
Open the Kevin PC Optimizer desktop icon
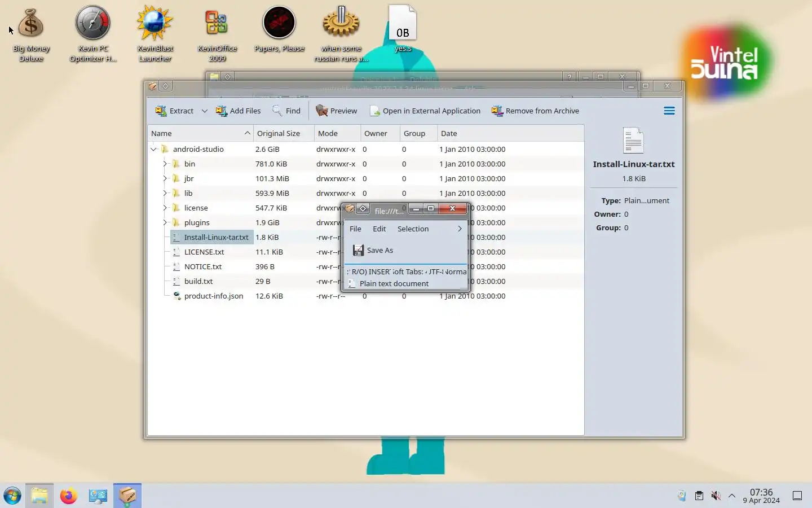(x=93, y=34)
